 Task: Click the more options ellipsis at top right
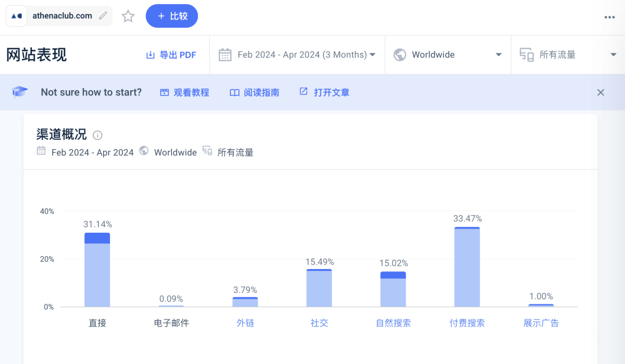(609, 16)
